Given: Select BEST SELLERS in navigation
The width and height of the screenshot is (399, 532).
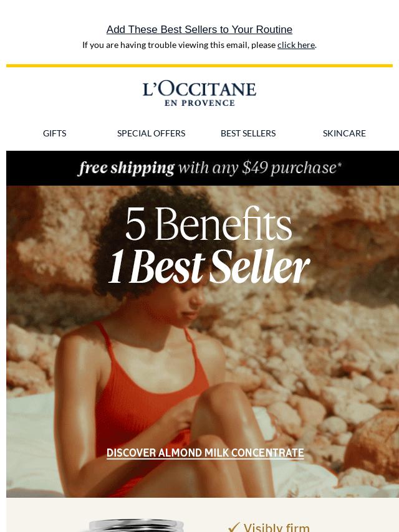Looking at the screenshot, I should pyautogui.click(x=248, y=133).
